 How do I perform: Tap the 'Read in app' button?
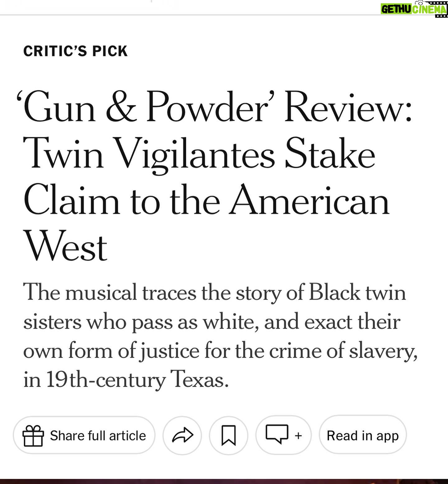[x=363, y=435]
